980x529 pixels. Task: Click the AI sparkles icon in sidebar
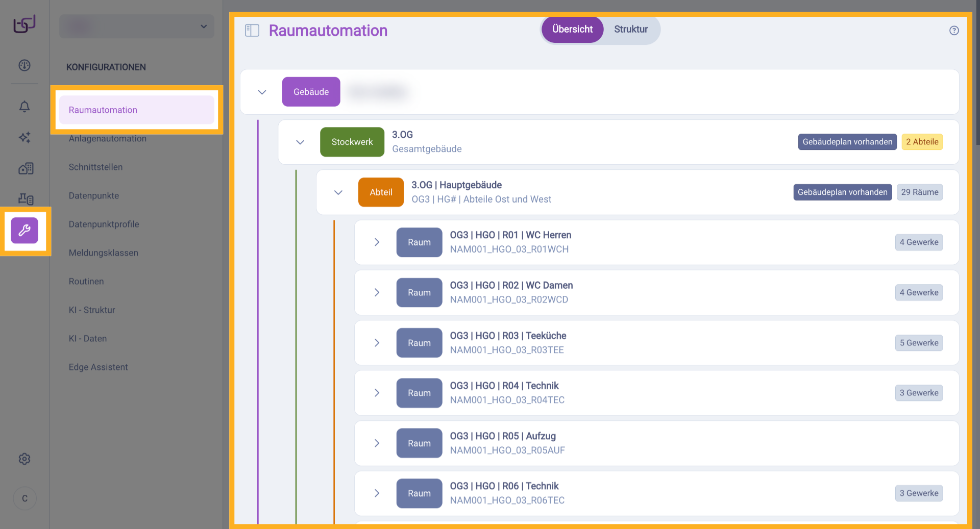click(x=24, y=137)
